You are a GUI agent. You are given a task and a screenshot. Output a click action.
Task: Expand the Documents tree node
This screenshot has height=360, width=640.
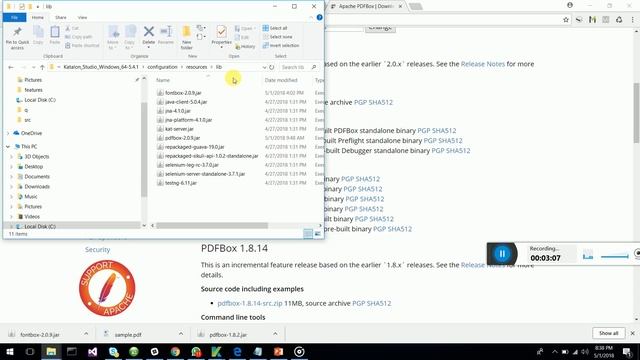pyautogui.click(x=11, y=176)
